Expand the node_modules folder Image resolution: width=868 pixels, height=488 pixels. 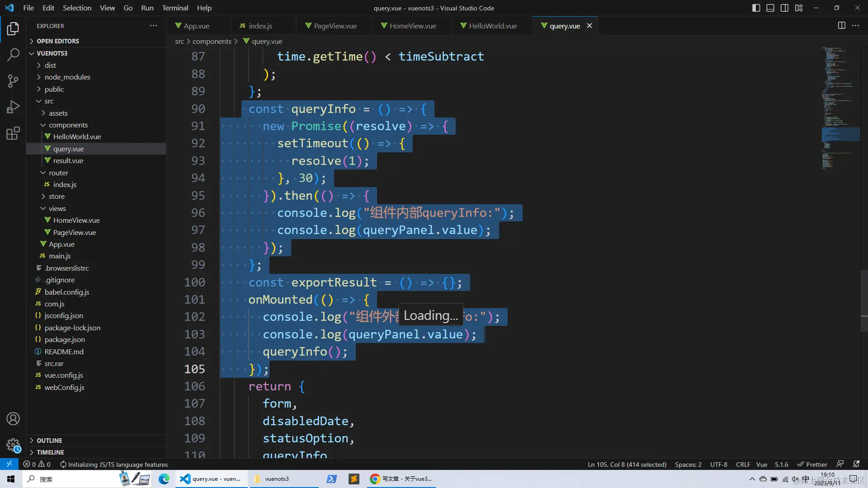click(x=67, y=77)
